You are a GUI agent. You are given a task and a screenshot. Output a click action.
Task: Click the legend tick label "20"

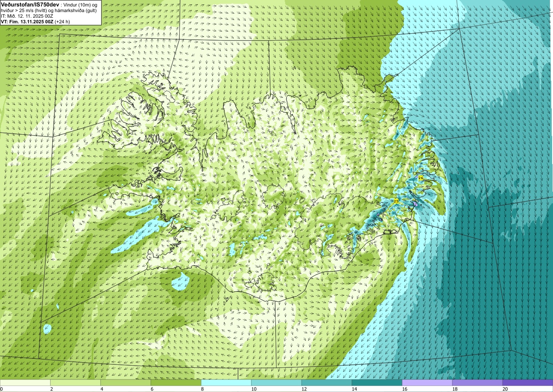[x=505, y=389]
